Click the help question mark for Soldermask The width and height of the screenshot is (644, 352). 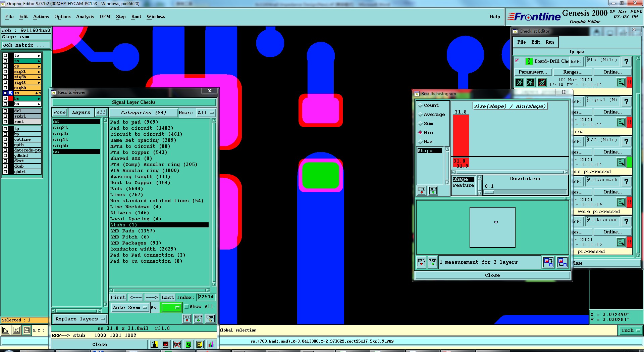click(626, 181)
